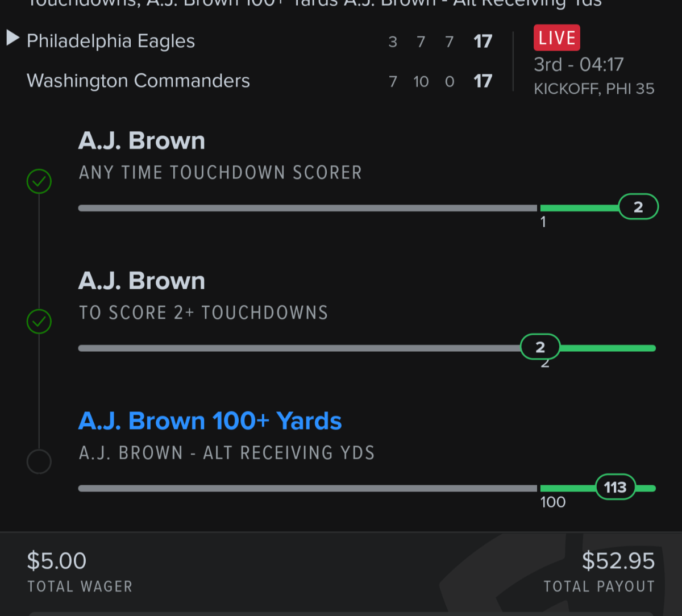Screen dimensions: 682x616
Task: Open the blue A.J. Brown 100+ Yards link
Action: pos(210,421)
